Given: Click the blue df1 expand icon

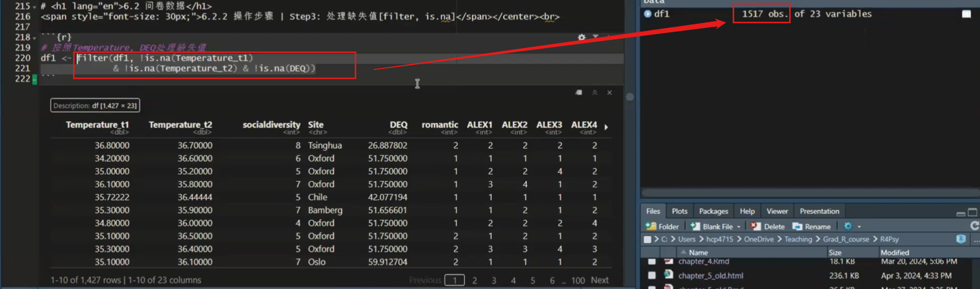Looking at the screenshot, I should click(x=647, y=14).
